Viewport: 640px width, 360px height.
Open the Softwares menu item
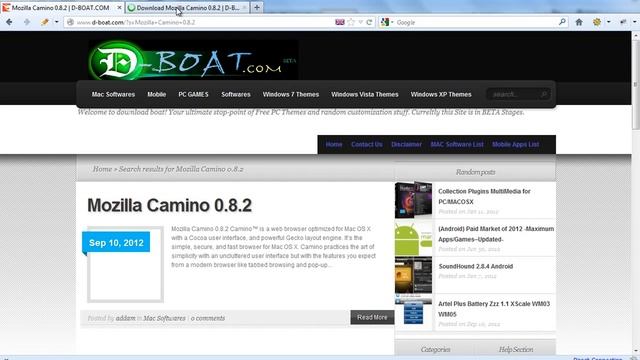tap(236, 94)
